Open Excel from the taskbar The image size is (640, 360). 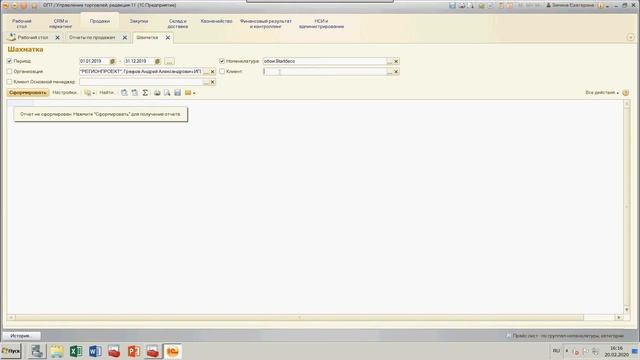pos(76,351)
